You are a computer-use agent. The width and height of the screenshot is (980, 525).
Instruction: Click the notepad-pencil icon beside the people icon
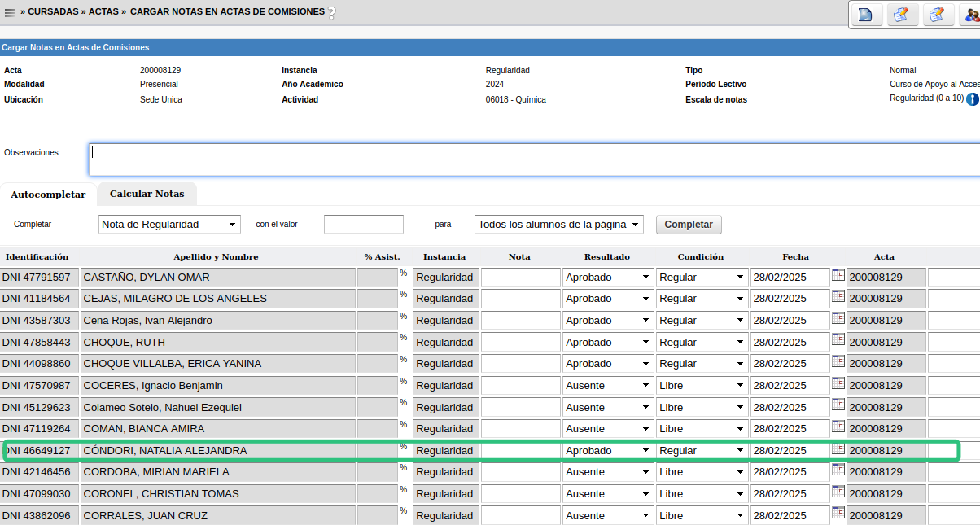tap(938, 15)
